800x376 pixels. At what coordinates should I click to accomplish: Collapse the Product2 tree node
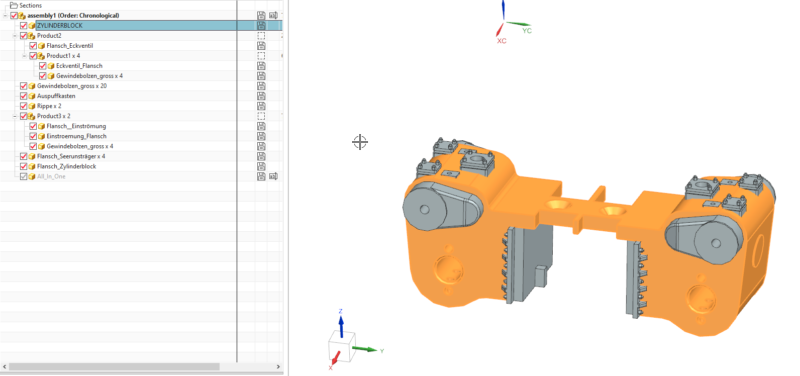point(15,36)
